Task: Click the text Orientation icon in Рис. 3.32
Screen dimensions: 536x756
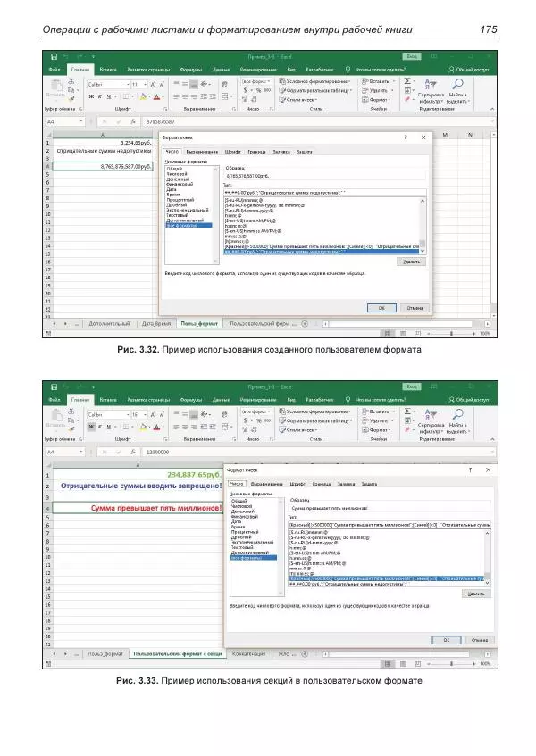Action: pyautogui.click(x=205, y=84)
